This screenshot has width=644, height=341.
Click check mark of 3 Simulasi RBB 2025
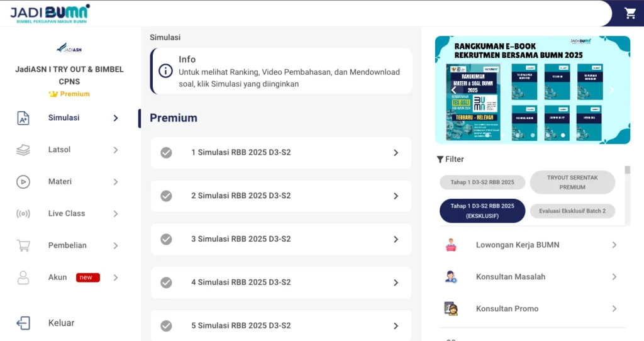[166, 240]
